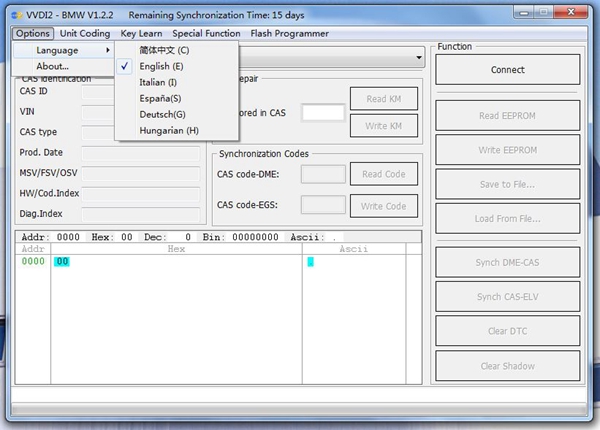Viewport: 600px width, 430px height.
Task: Select the highlighted 00 hex byte
Action: (x=62, y=262)
